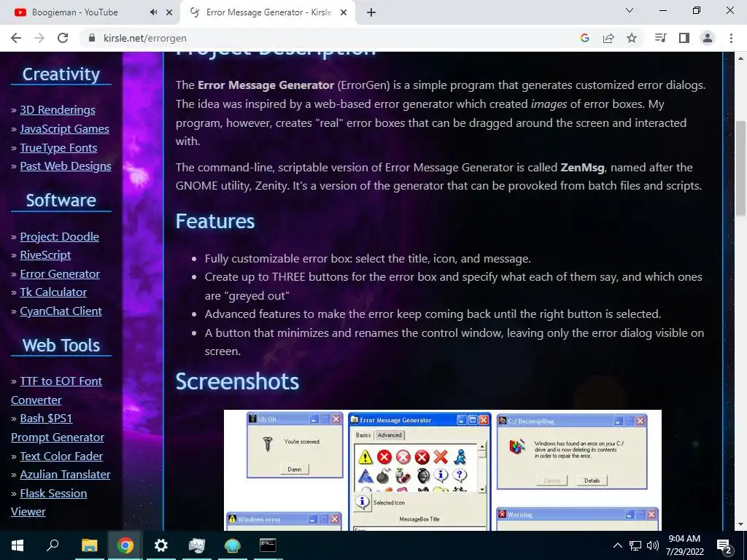Go forward using the browser arrow

[39, 38]
